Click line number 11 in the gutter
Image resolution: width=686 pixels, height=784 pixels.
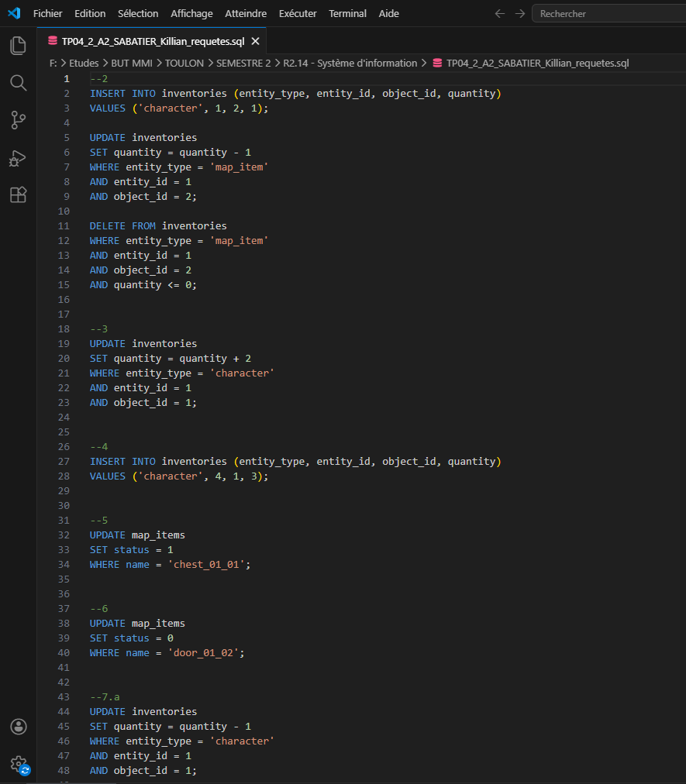(64, 226)
